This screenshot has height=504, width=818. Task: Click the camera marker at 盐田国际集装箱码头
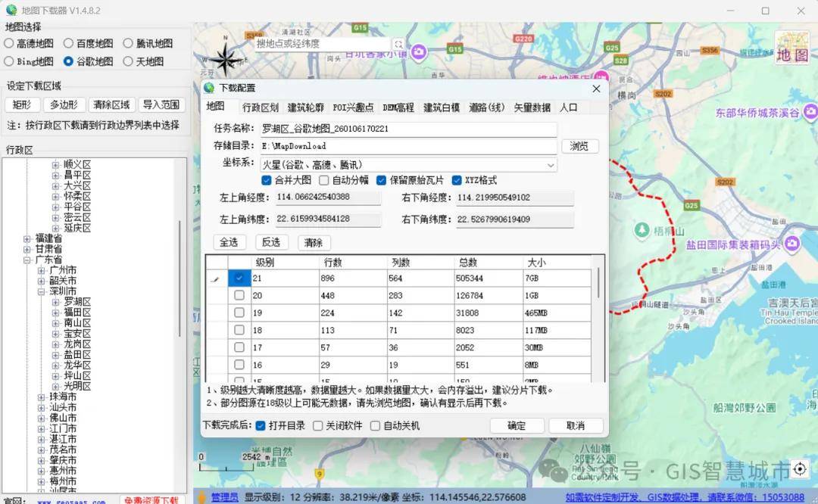(x=791, y=243)
